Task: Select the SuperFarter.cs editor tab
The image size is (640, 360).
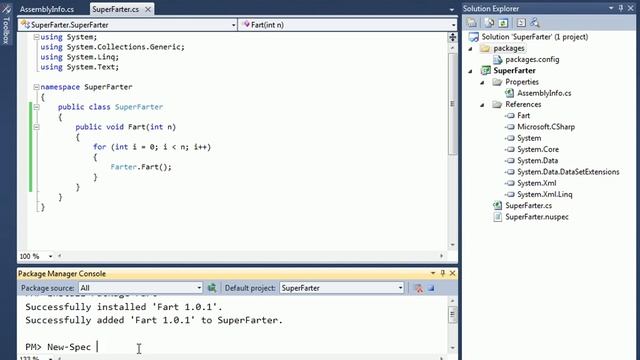Action: coord(116,9)
